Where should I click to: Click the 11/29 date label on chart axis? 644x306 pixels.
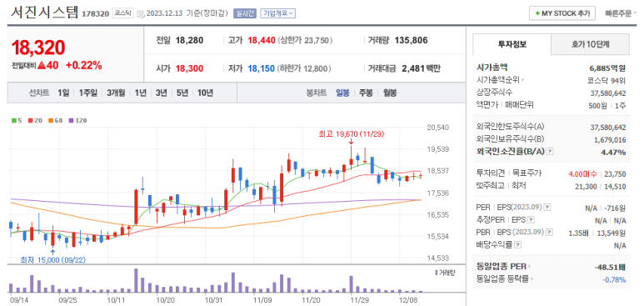click(x=359, y=300)
